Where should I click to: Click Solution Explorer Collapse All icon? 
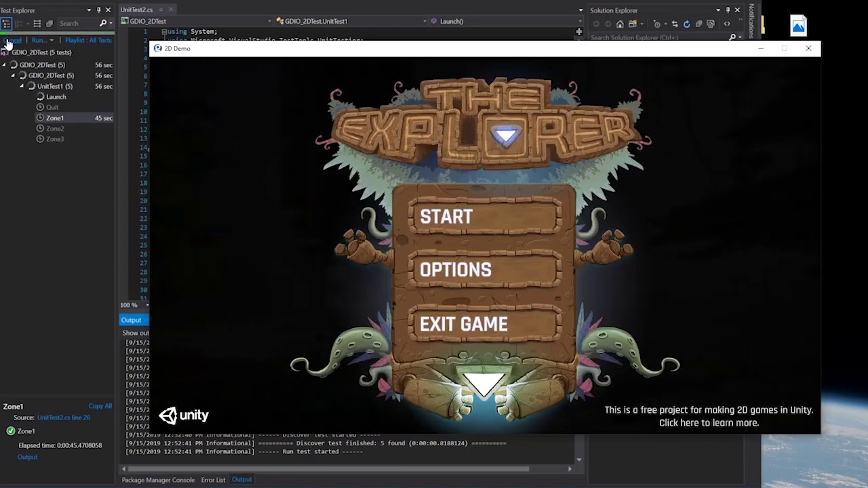click(698, 24)
